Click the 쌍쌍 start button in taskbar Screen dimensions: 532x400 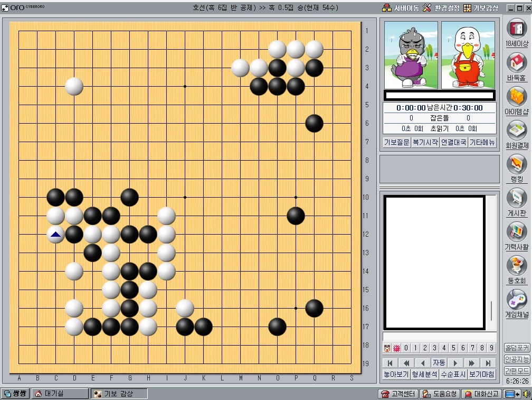pyautogui.click(x=15, y=394)
